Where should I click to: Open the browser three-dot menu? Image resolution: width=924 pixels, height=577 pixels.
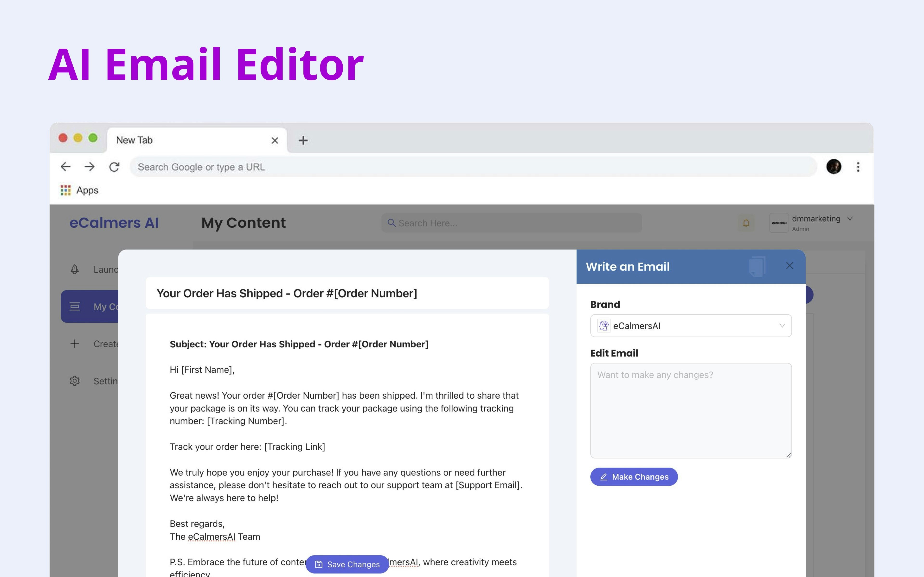pyautogui.click(x=858, y=167)
